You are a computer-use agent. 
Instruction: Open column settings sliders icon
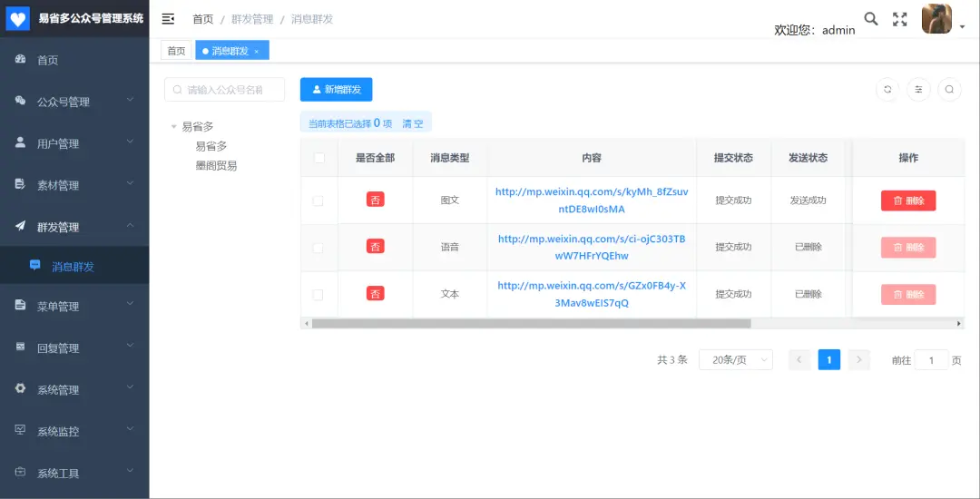pos(918,89)
